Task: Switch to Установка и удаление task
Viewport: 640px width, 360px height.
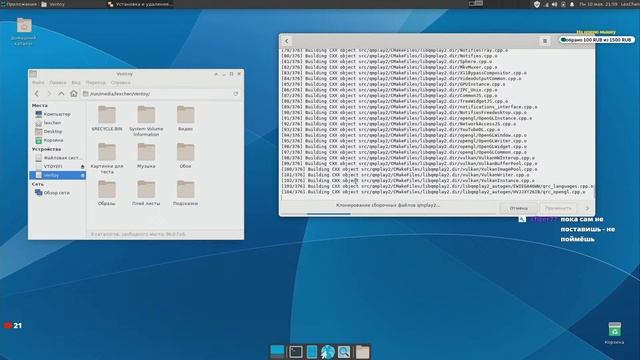Action: [x=140, y=4]
